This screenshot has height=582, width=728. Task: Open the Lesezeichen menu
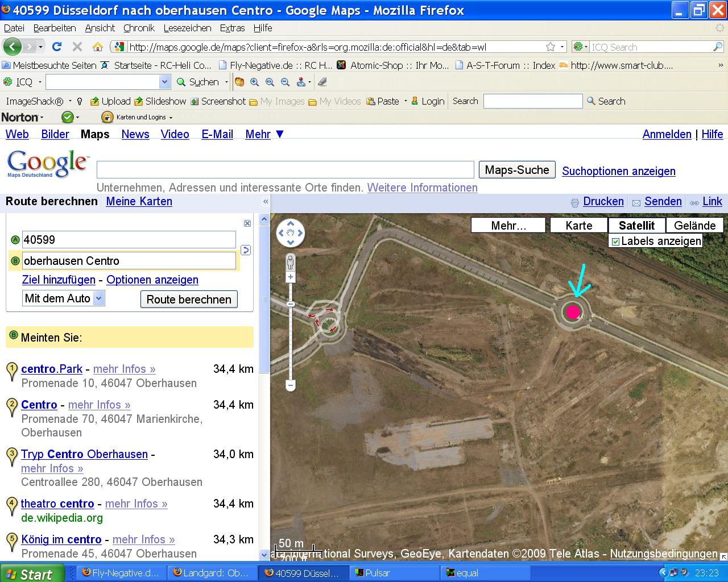187,28
